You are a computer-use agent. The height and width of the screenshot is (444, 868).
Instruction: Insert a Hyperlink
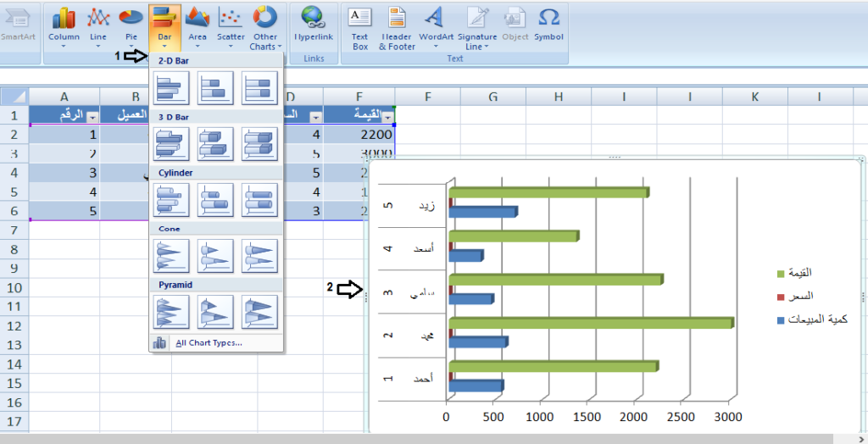click(x=314, y=25)
